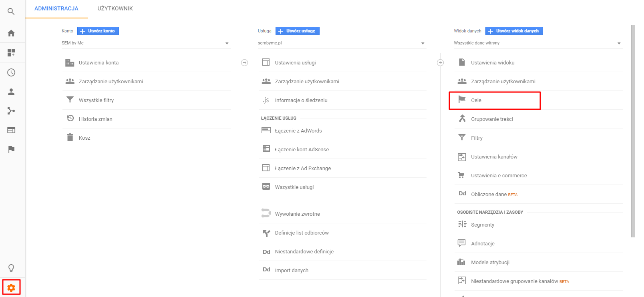Open the Conversions flag icon in sidebar
Image resolution: width=644 pixels, height=297 pixels.
[11, 149]
